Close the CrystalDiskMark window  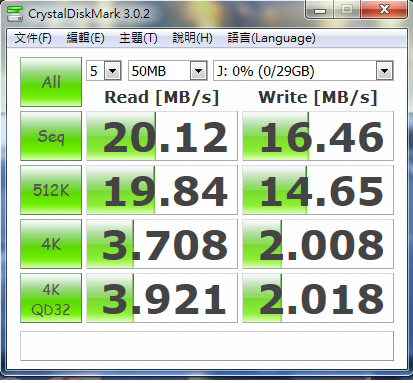tap(384, 10)
